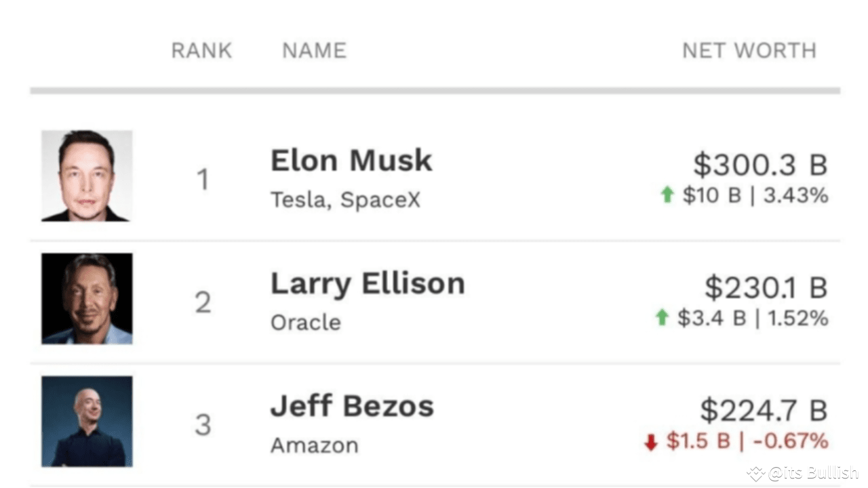Click the green up arrow beside $3.4 B
This screenshot has width=868, height=488.
tap(663, 317)
